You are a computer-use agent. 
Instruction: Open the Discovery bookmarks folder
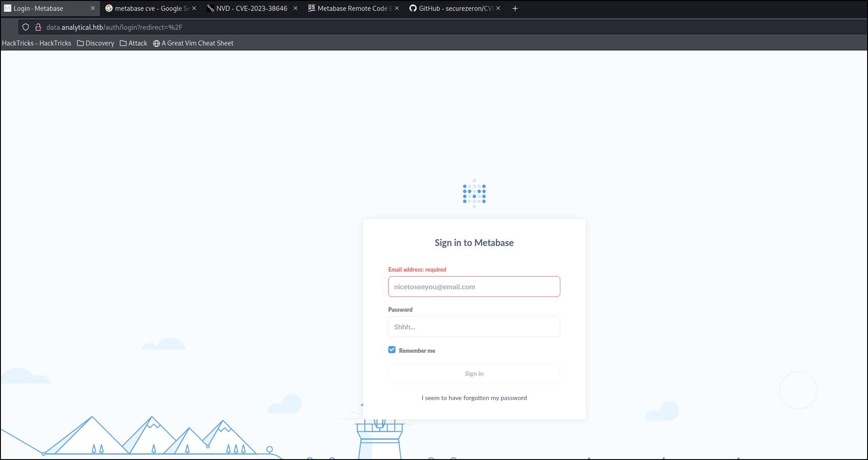[x=95, y=43]
